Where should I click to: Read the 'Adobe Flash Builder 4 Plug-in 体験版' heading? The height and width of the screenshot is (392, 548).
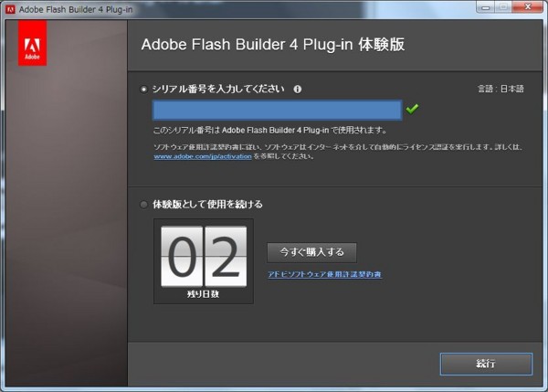[x=273, y=45]
